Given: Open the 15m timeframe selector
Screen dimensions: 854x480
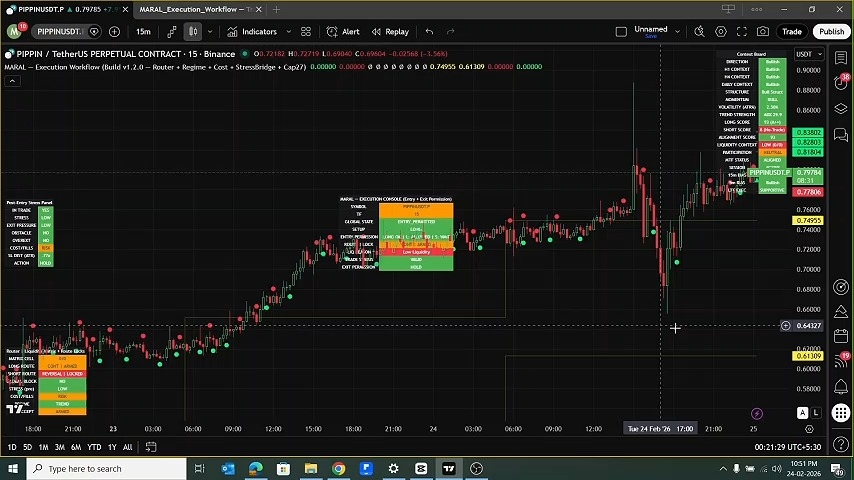Looking at the screenshot, I should click(x=143, y=32).
